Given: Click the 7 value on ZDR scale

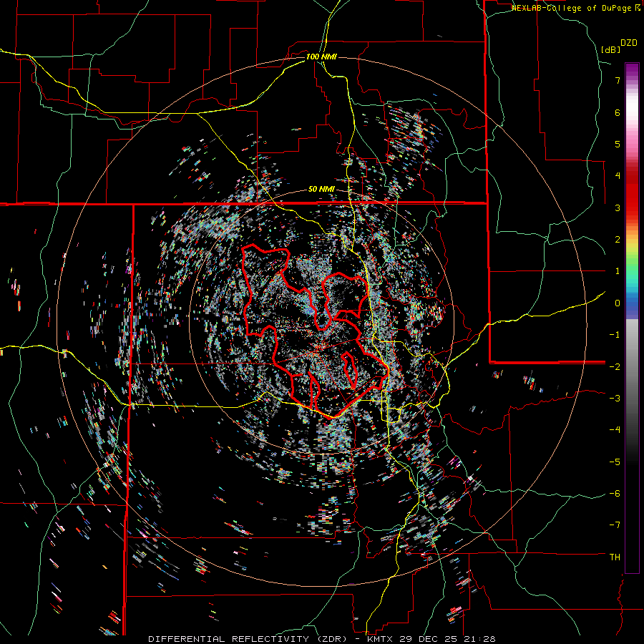Looking at the screenshot, I should point(618,80).
